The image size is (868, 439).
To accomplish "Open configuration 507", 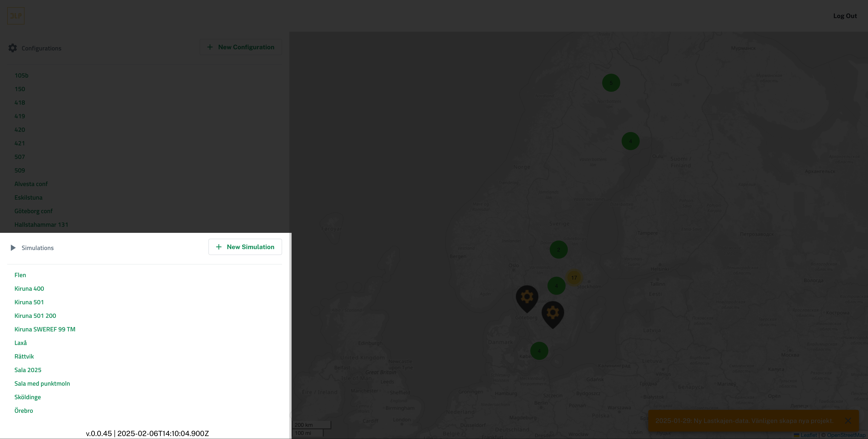I will [19, 157].
